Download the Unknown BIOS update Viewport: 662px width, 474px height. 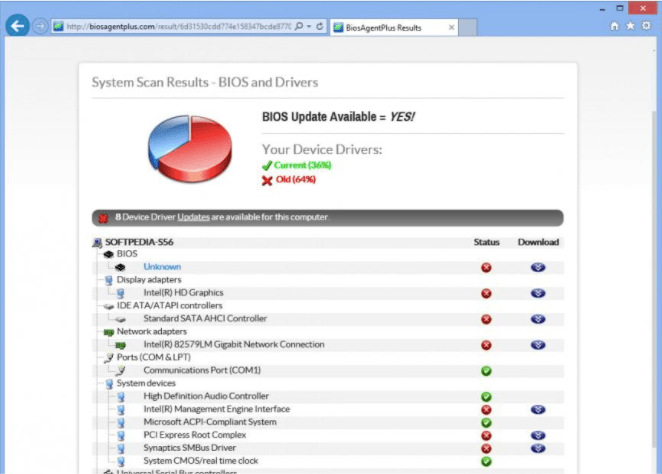click(538, 267)
